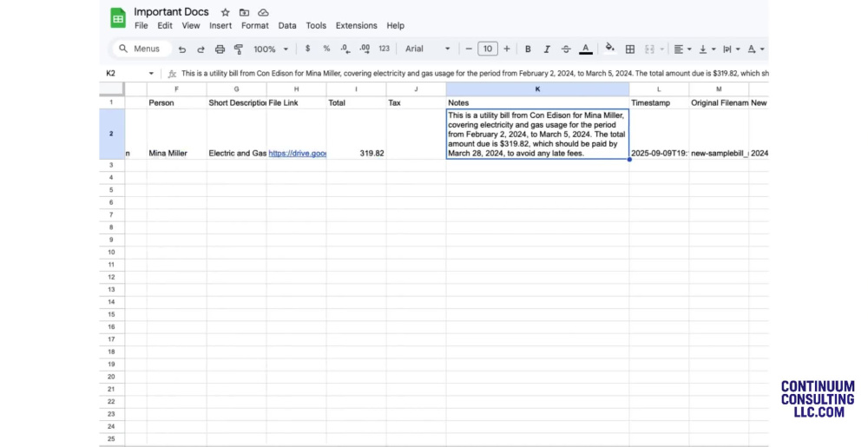Open the Data menu
The width and height of the screenshot is (868, 447).
pyautogui.click(x=286, y=25)
